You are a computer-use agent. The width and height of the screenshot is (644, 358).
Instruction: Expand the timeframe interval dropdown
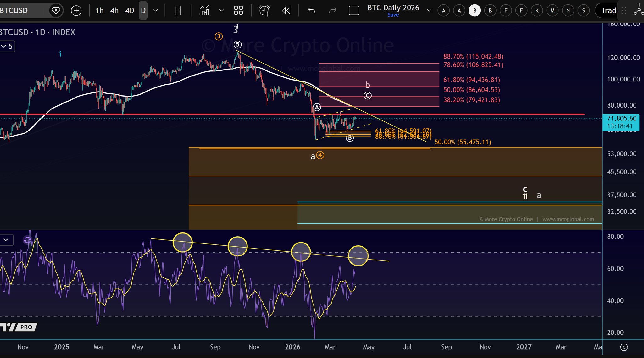[156, 11]
